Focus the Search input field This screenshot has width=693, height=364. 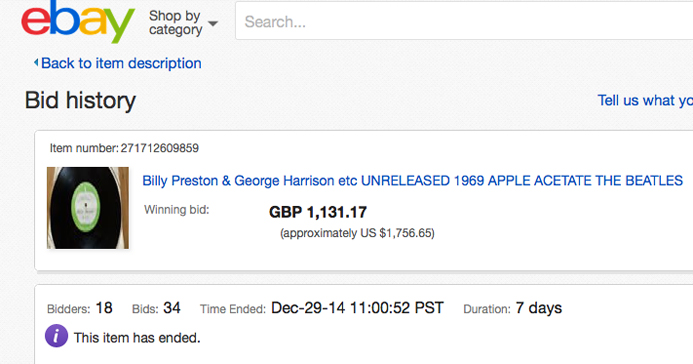(464, 21)
